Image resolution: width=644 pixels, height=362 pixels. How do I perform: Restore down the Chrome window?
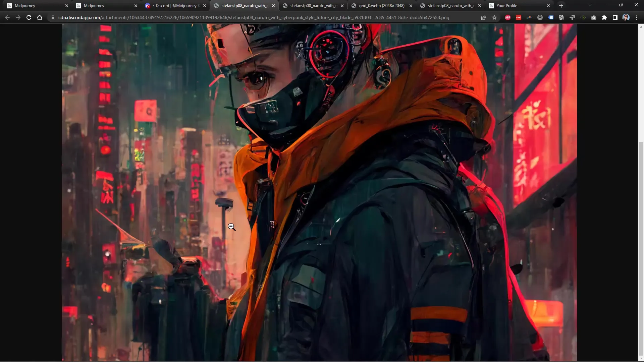(x=621, y=5)
